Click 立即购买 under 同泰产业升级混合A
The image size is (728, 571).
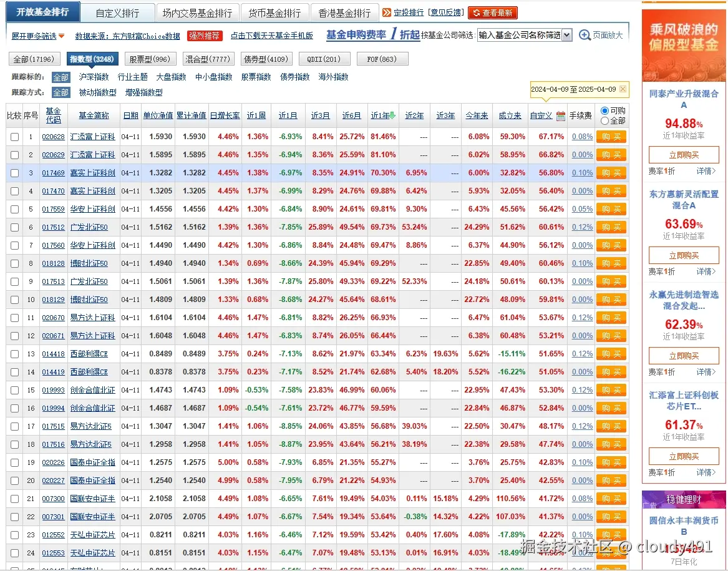(x=684, y=154)
